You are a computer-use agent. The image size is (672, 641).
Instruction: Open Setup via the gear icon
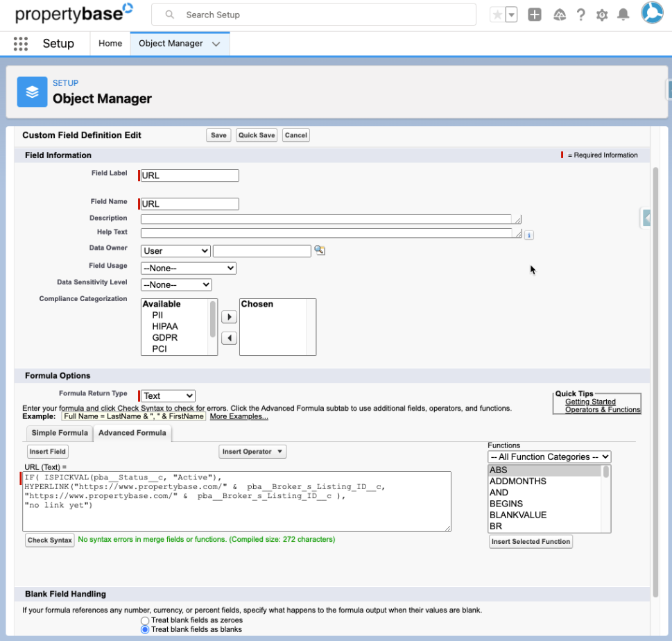click(x=602, y=14)
